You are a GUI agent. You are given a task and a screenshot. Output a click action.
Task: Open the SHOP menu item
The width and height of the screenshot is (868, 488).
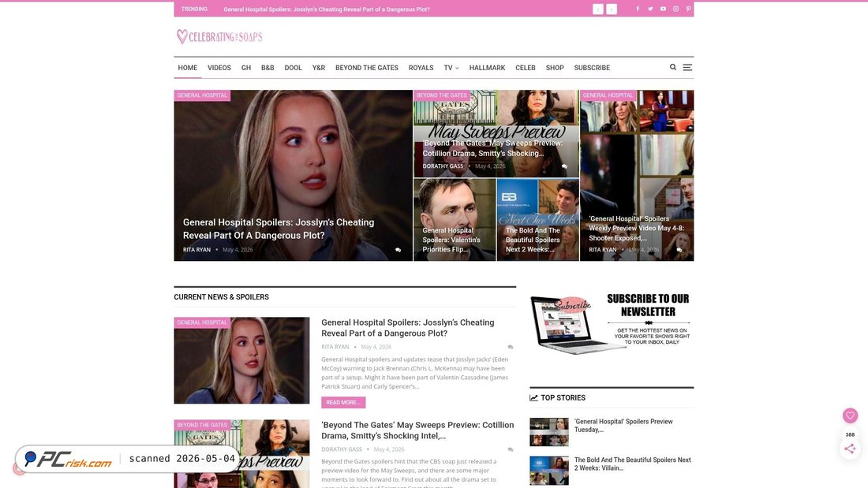[555, 68]
